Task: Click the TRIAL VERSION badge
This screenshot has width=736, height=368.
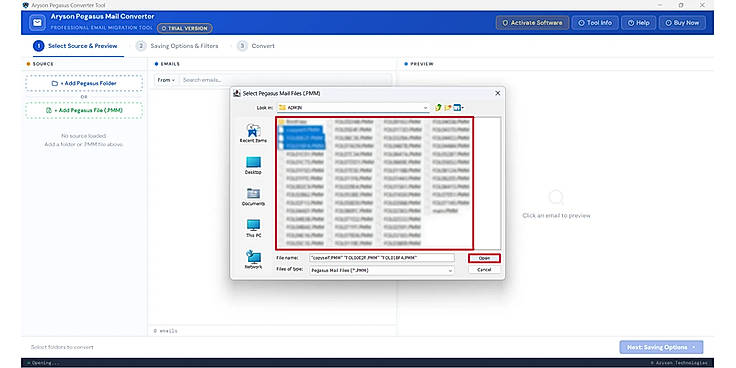Action: pos(184,28)
